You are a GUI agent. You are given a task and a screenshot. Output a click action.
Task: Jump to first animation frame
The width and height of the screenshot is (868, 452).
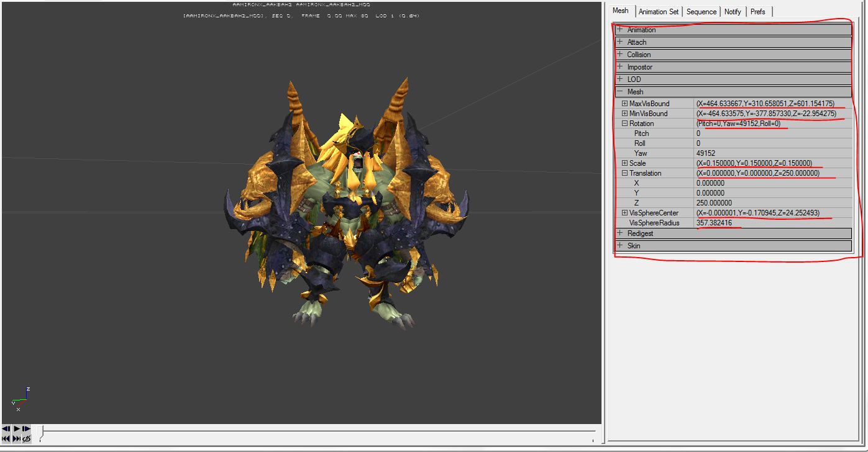[6, 438]
